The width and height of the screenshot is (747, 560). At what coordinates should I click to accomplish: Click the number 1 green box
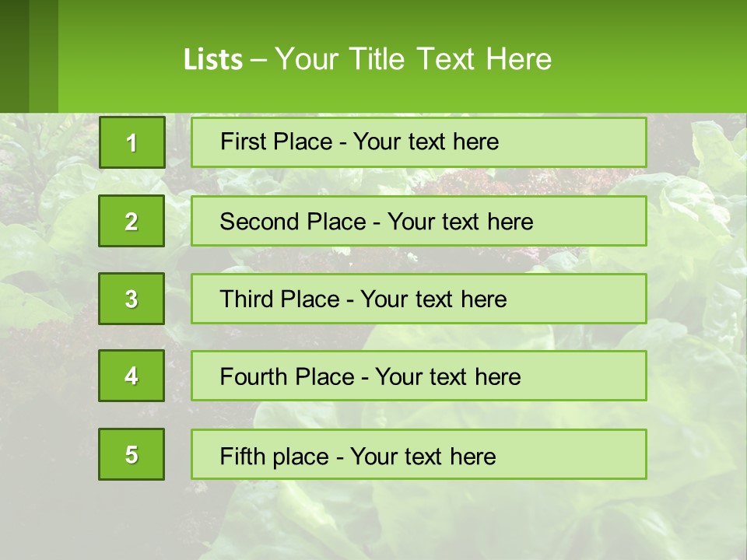point(132,142)
